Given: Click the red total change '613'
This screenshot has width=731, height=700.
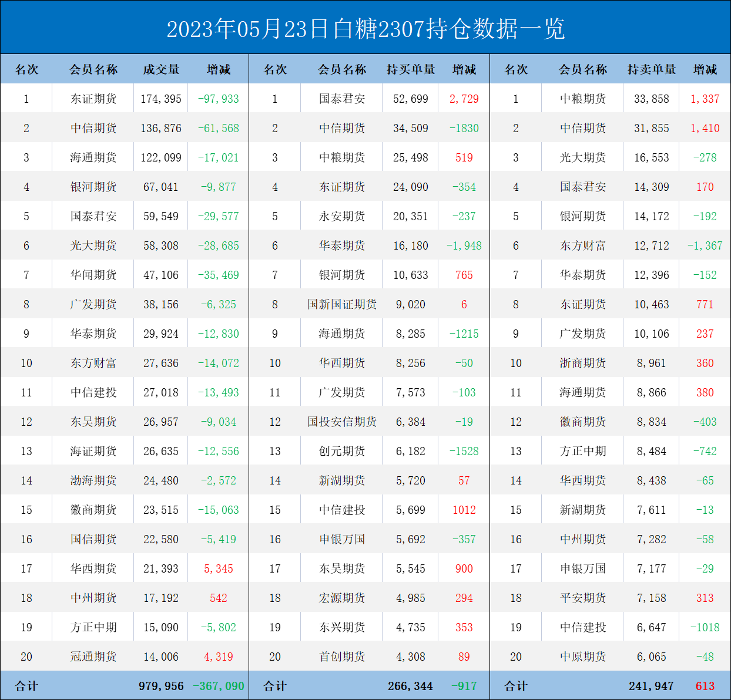Looking at the screenshot, I should 705,686.
